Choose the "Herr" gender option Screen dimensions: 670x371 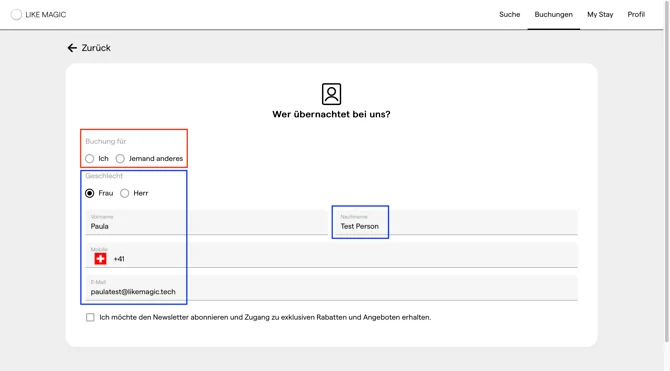pyautogui.click(x=124, y=193)
